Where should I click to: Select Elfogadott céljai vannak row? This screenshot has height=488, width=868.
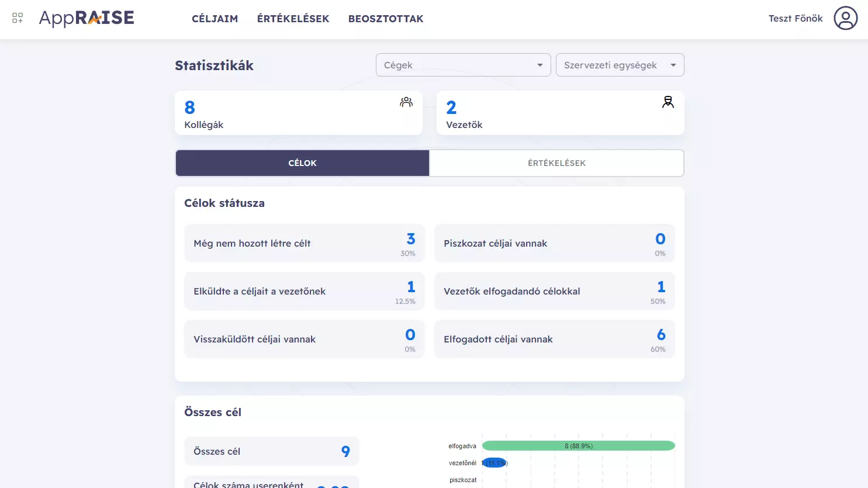pos(555,339)
